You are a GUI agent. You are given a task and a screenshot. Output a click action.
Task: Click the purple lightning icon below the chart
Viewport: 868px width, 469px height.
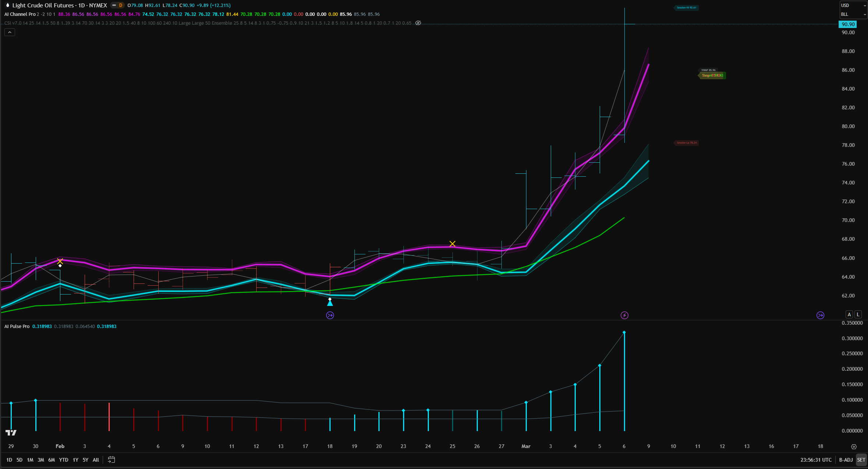pyautogui.click(x=624, y=315)
